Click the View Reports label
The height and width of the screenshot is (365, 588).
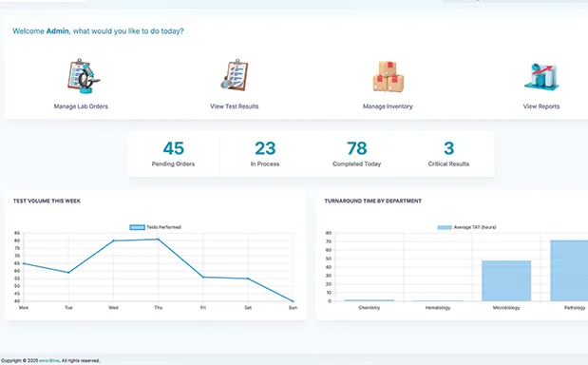[x=541, y=106]
